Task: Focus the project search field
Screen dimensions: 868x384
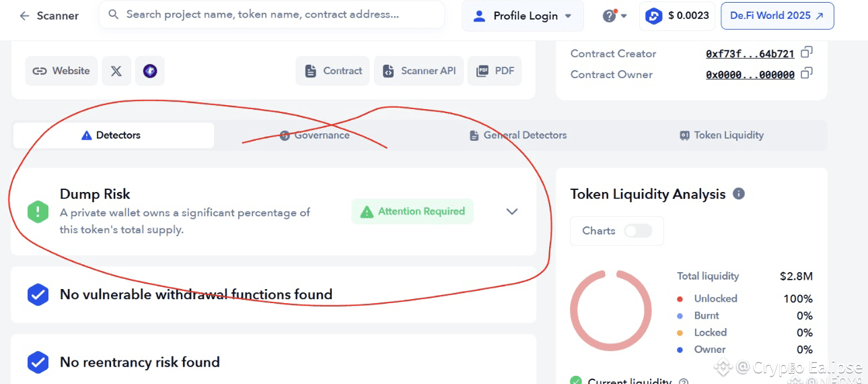Action: [x=272, y=14]
